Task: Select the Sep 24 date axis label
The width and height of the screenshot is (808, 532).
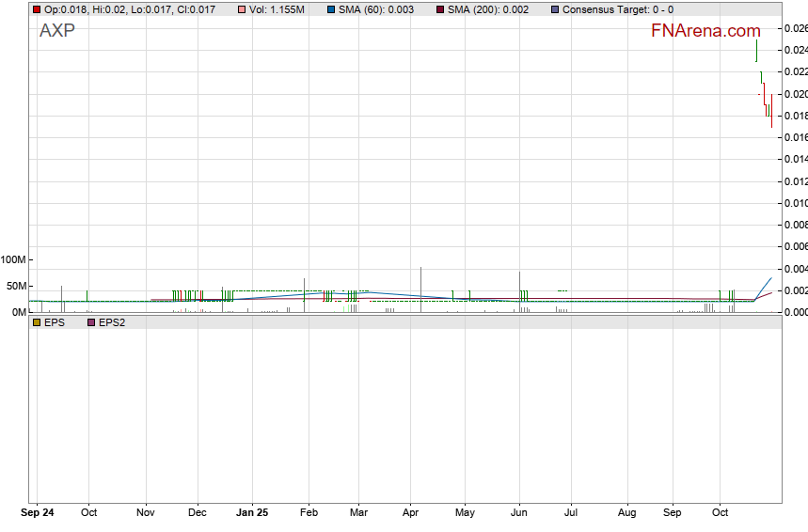Action: coord(38,513)
